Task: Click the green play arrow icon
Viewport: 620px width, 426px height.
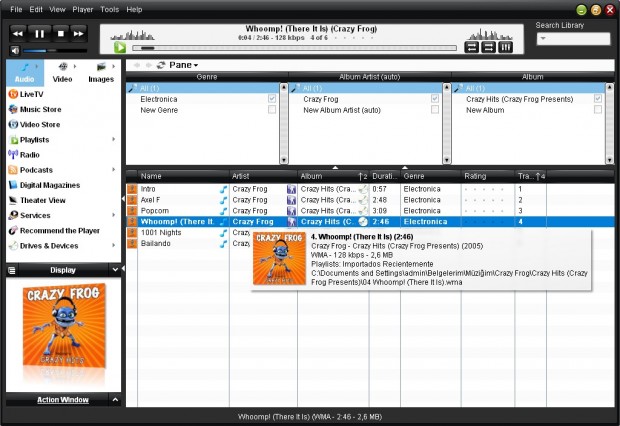Action: [120, 47]
